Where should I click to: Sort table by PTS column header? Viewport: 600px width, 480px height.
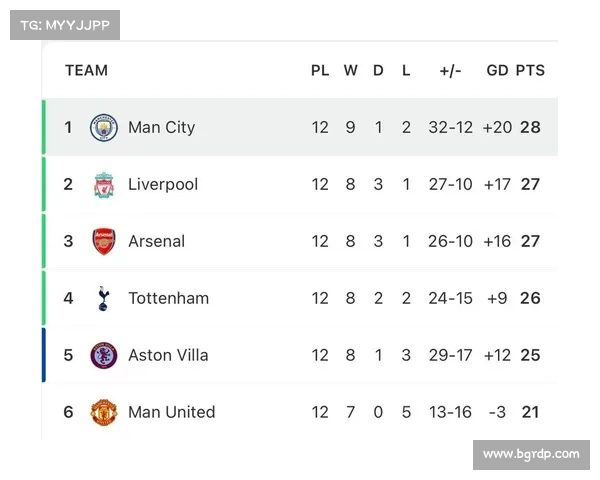(530, 70)
